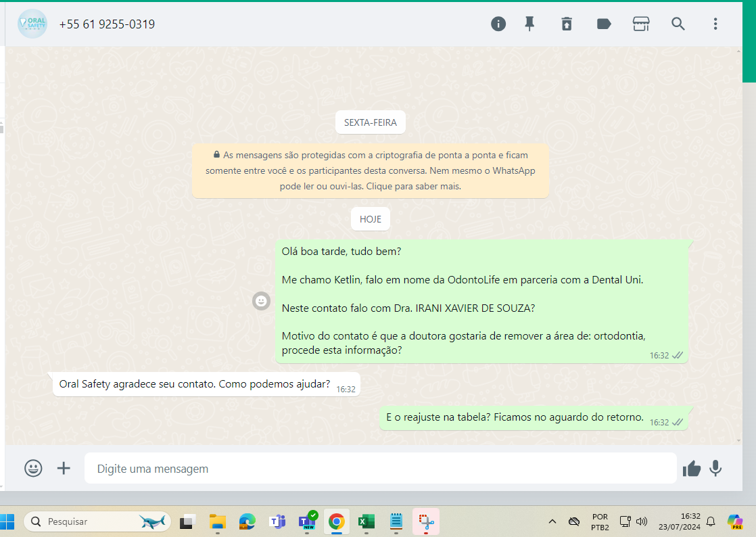Open contact info icon in chat header
The height and width of the screenshot is (537, 756).
coord(498,24)
